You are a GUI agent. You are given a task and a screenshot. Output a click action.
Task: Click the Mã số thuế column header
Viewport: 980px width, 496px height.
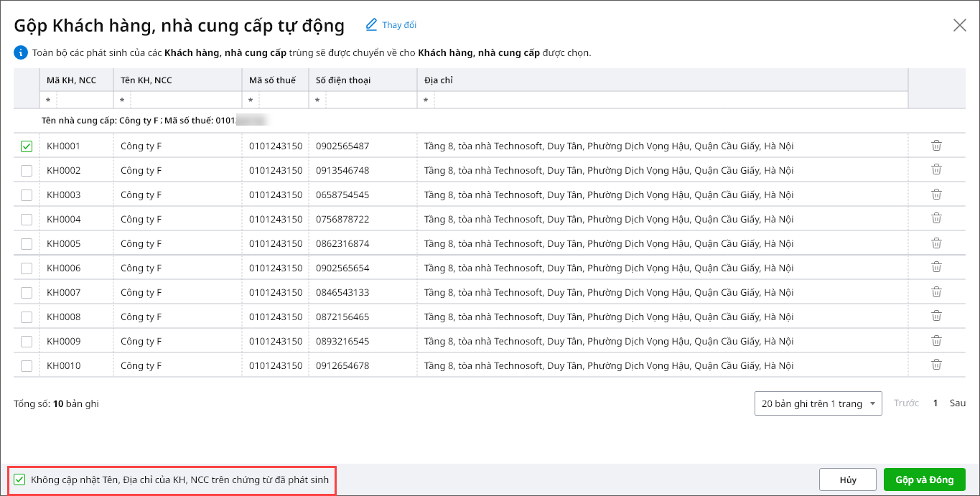tap(272, 80)
